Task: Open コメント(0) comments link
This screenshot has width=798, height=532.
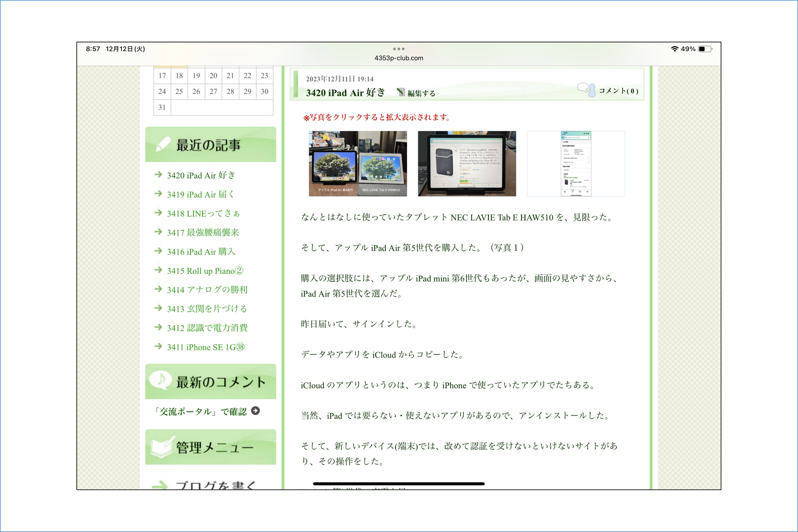Action: 618,91
